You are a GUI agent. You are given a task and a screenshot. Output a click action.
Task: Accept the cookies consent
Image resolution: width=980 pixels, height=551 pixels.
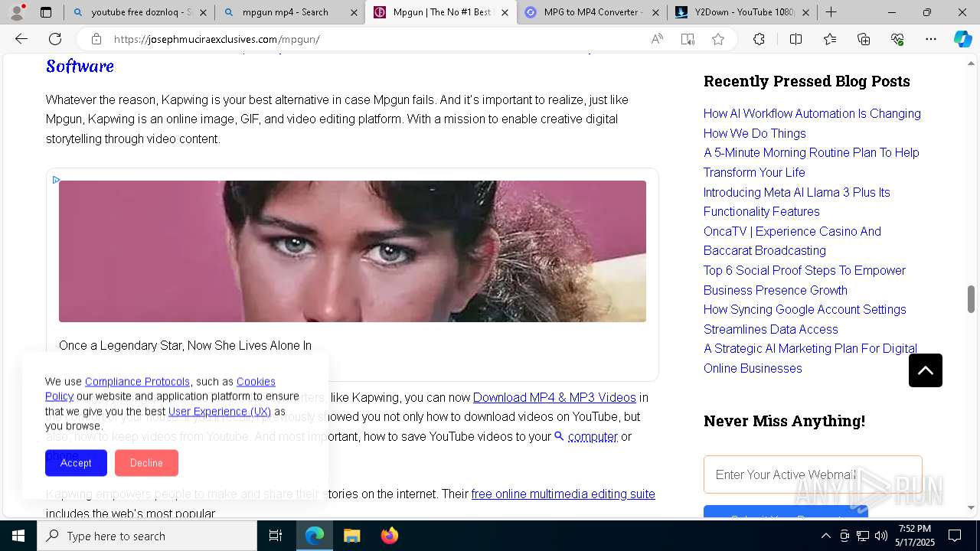click(x=76, y=463)
